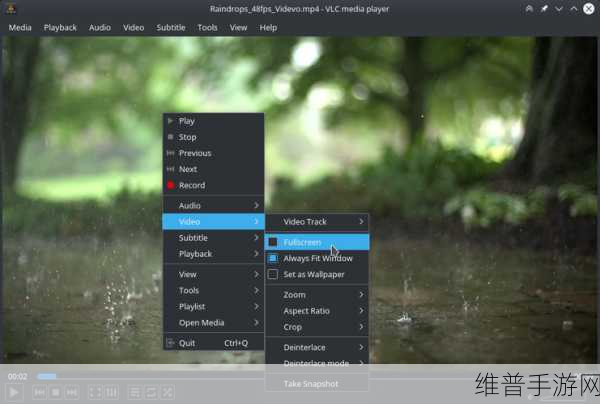
Task: Expand the Playlist submenu in the context menu
Action: point(213,306)
